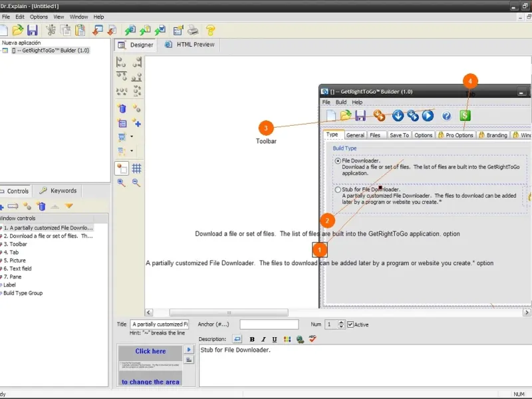
Task: Click the align callouts left icon
Action: (121, 62)
